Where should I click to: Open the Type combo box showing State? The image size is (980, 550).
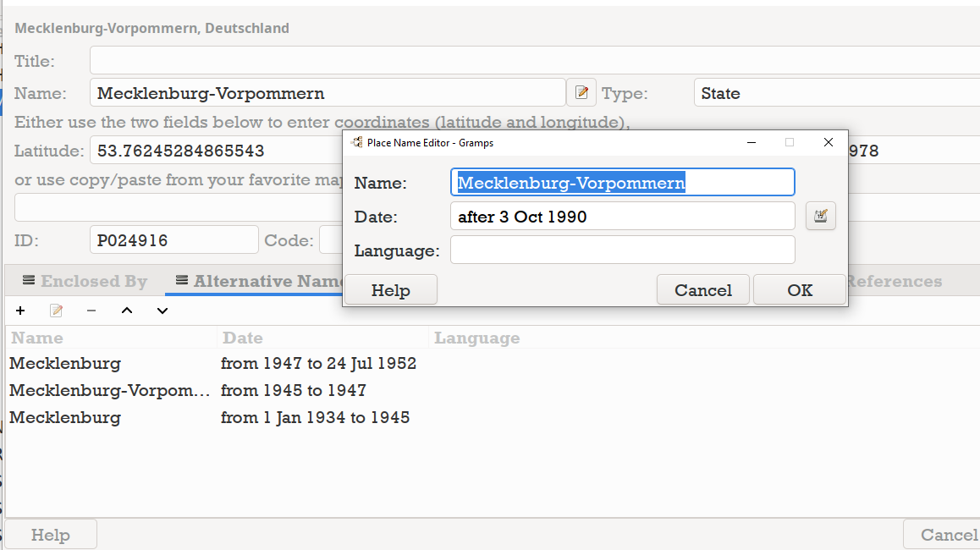pyautogui.click(x=835, y=93)
